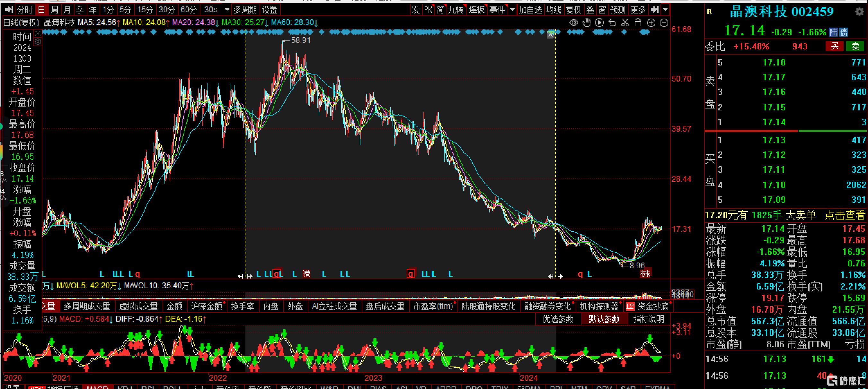Zoom out with the minus circle icon

tap(664, 23)
